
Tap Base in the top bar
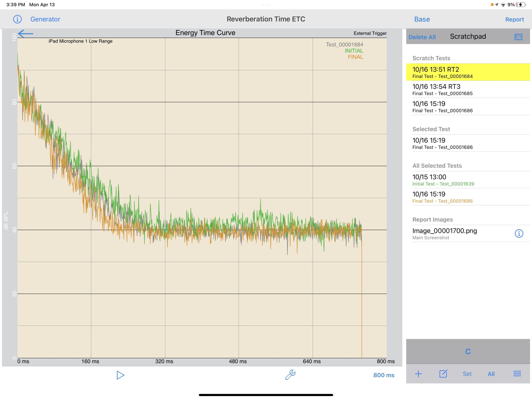[x=422, y=19]
